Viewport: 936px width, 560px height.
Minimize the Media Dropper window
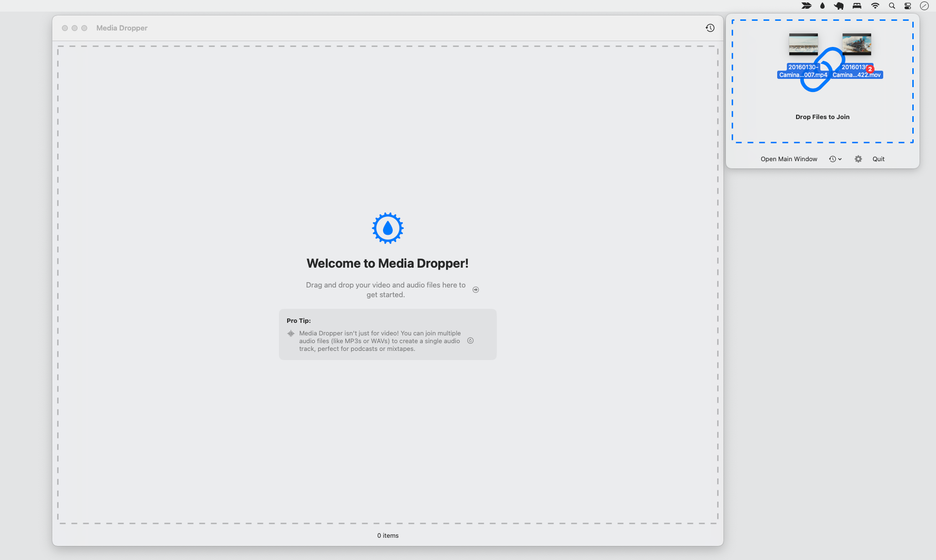click(75, 28)
